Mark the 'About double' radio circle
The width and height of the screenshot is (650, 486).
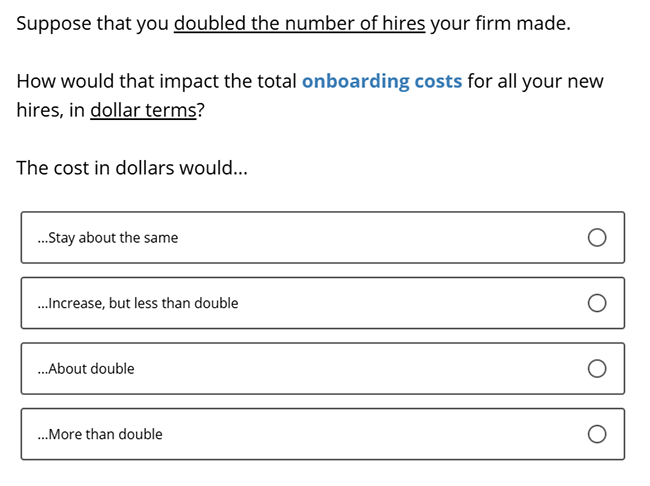pyautogui.click(x=597, y=369)
